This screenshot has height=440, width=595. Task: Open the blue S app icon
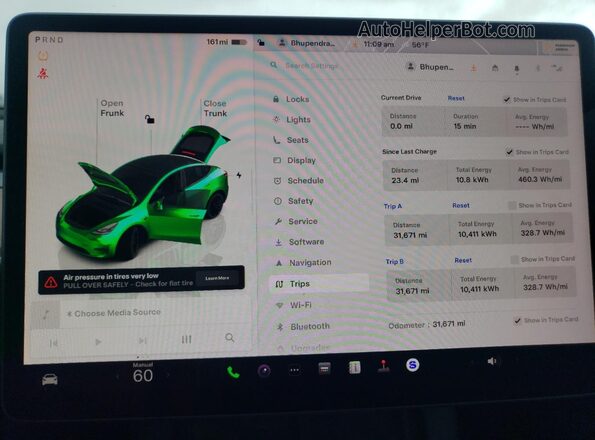click(412, 365)
